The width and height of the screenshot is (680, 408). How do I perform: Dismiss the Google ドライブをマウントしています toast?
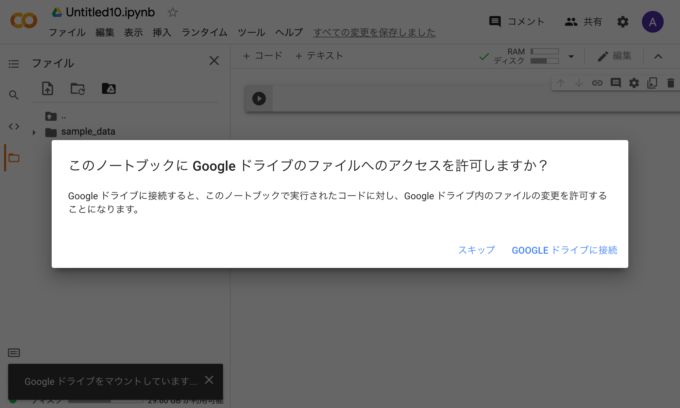pyautogui.click(x=209, y=380)
